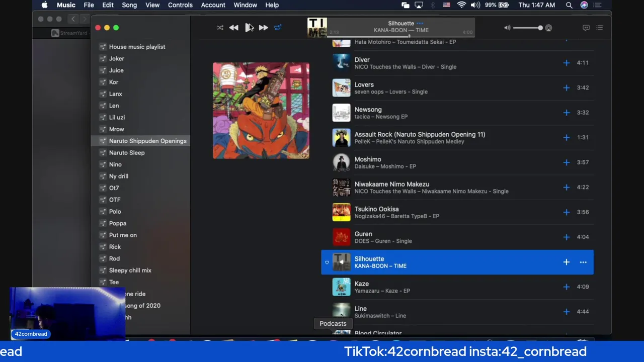Add Kaze to library
Viewport: 644px width, 362px height.
pyautogui.click(x=566, y=287)
